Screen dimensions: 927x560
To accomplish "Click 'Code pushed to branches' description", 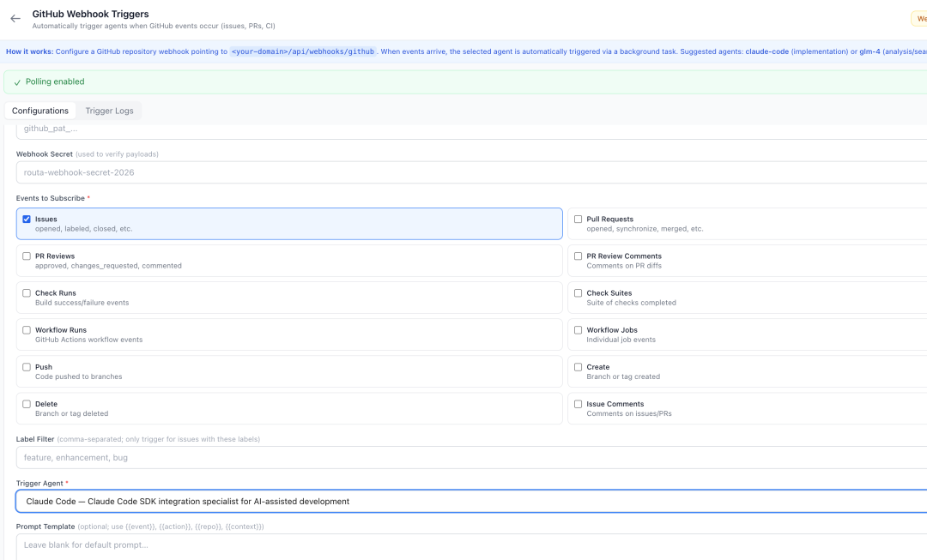I will (x=79, y=376).
